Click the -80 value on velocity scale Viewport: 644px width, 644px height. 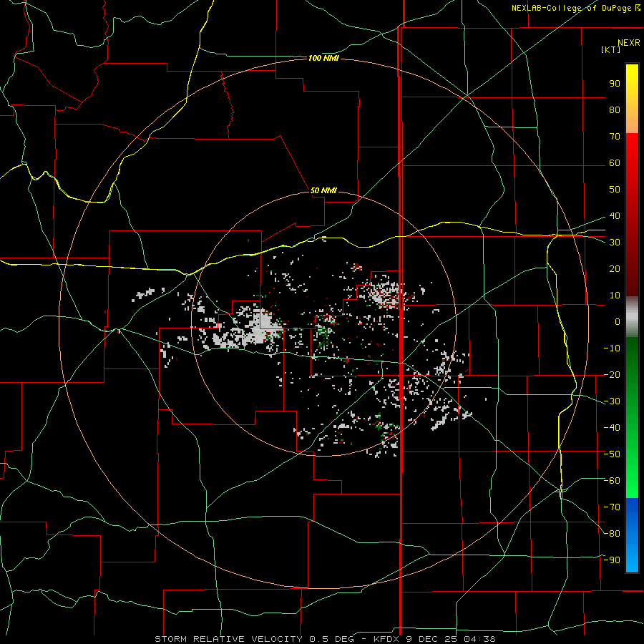612,534
